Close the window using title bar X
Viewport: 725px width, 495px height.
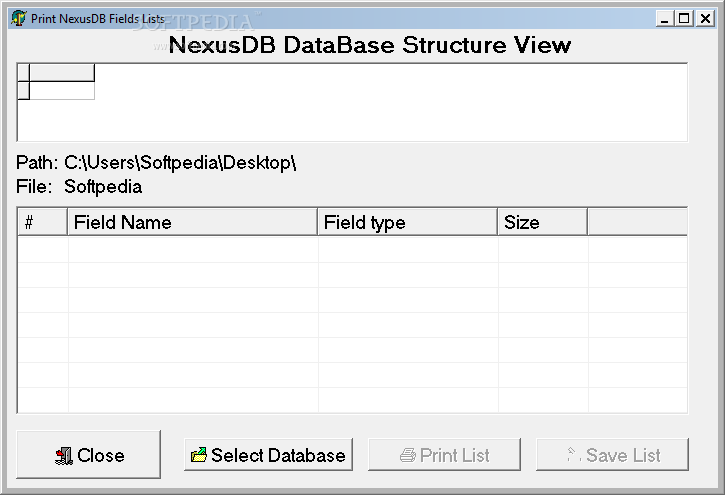[705, 18]
